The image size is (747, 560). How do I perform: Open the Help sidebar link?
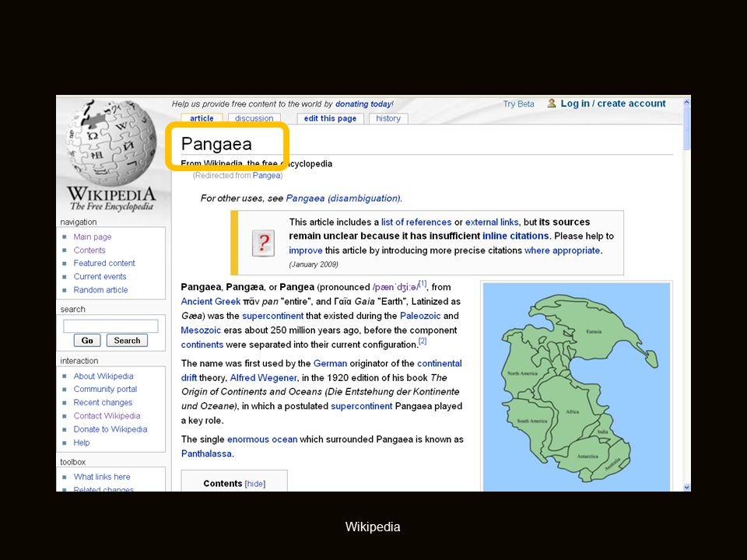point(82,443)
